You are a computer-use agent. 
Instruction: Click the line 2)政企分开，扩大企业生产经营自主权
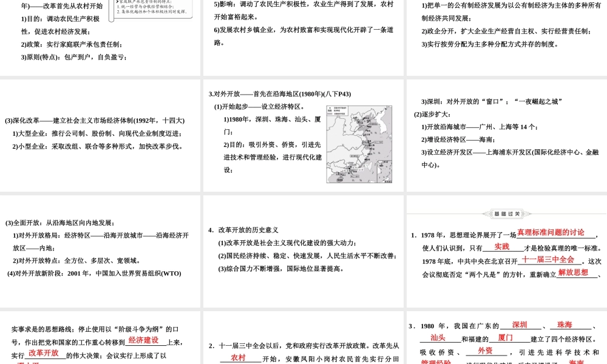(506, 32)
